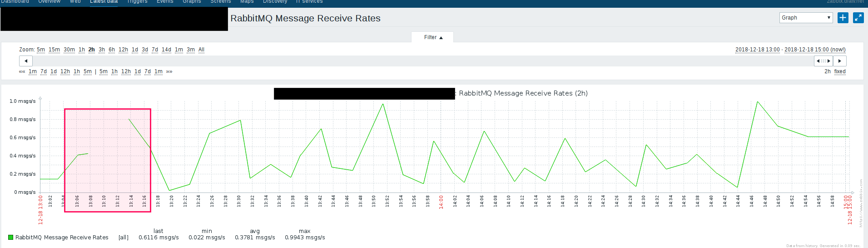Click green legend swatch for Receive Rates
Viewport: 868px width, 248px height.
[10, 238]
